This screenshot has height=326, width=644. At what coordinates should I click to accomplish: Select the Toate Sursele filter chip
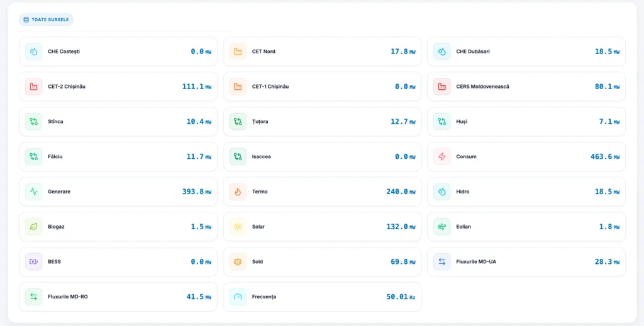(46, 19)
